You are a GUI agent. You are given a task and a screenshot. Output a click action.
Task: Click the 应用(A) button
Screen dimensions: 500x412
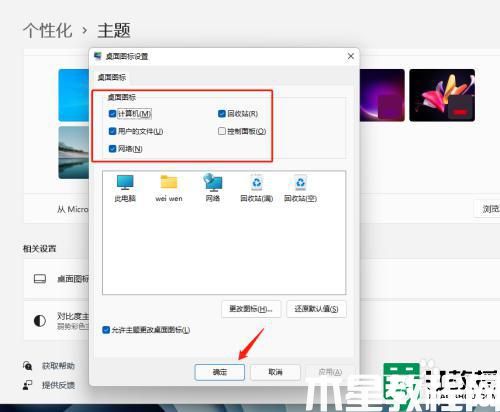click(330, 372)
